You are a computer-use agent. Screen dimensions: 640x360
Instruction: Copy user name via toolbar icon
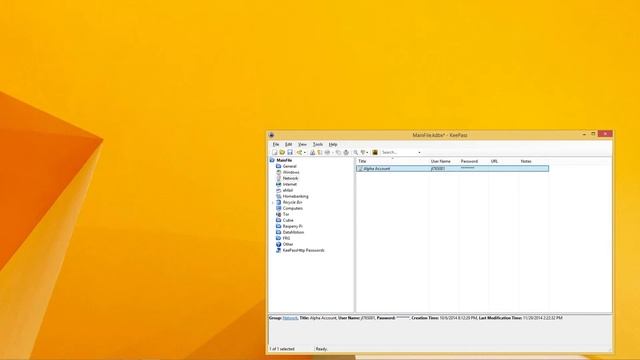[312, 152]
